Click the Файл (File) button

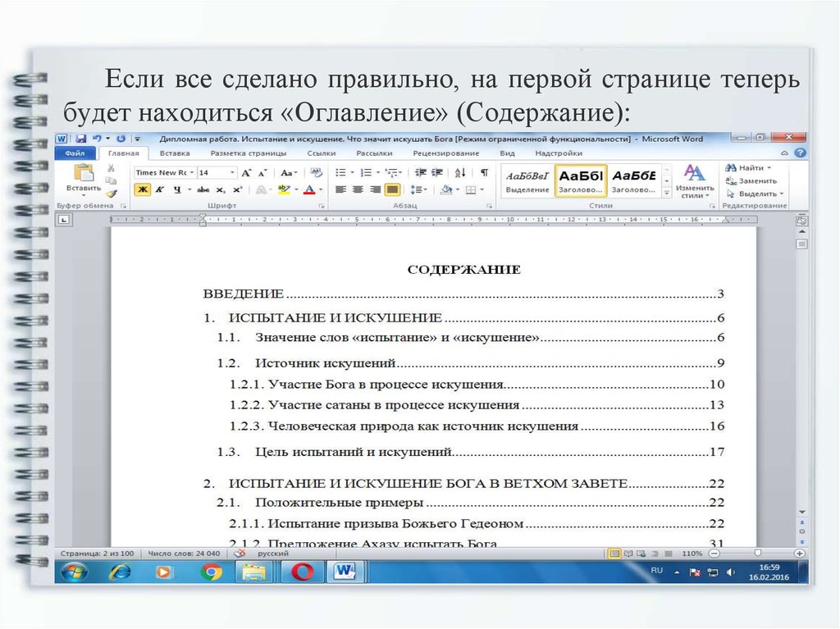click(75, 153)
